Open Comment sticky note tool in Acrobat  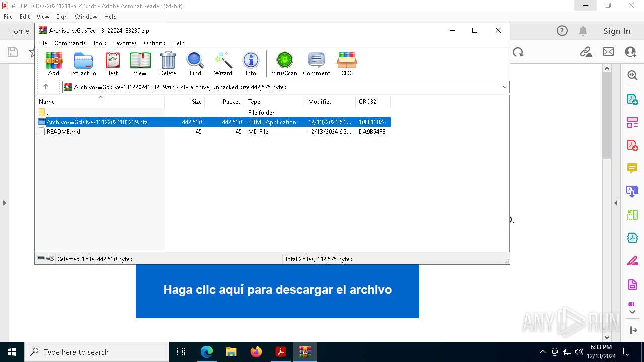(632, 168)
